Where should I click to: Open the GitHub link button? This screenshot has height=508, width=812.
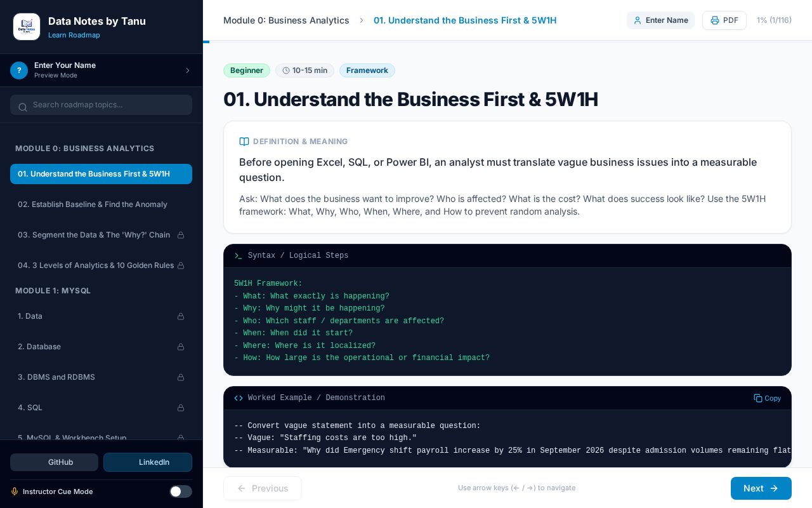(54, 462)
